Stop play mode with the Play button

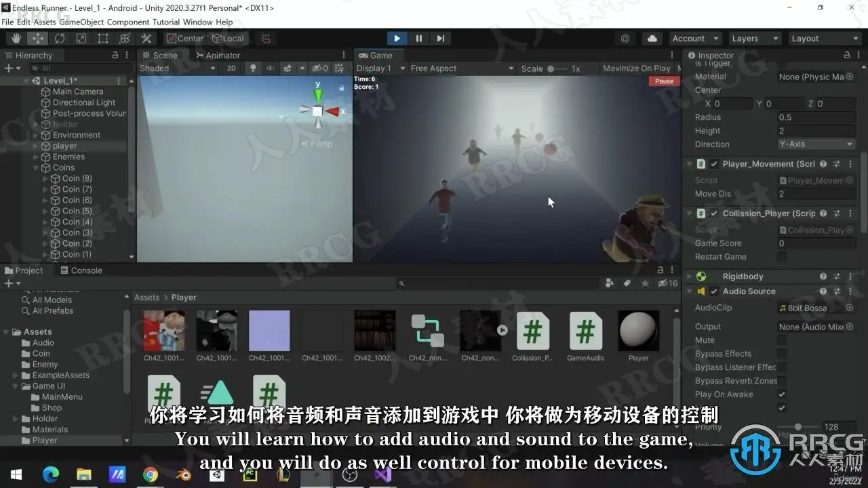(397, 39)
